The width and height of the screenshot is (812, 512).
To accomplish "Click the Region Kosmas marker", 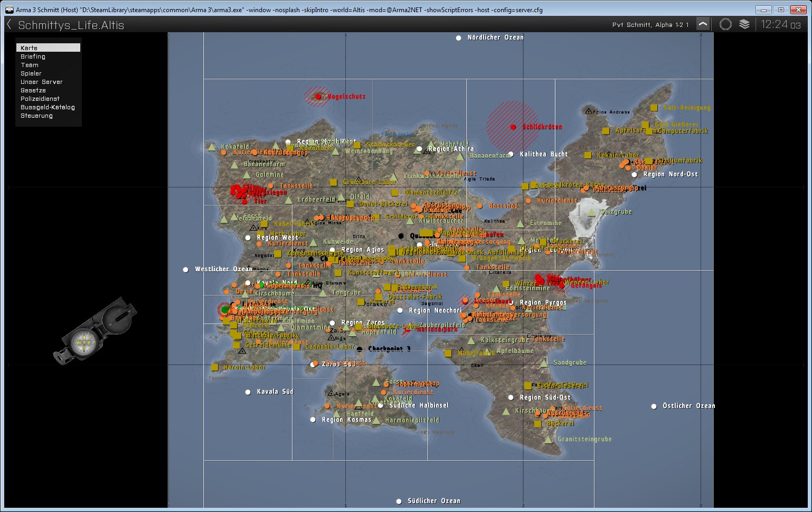I will point(313,420).
